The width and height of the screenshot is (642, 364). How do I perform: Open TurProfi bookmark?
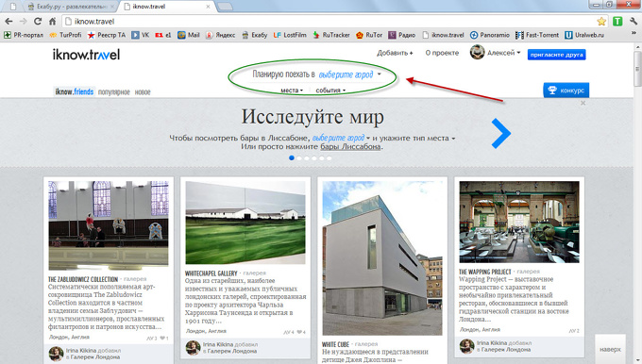tap(65, 35)
